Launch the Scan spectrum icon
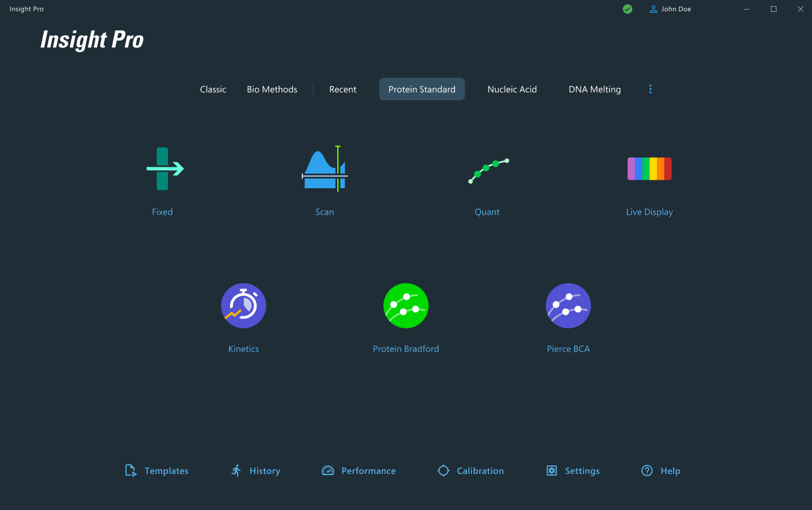The image size is (812, 510). pos(325,169)
